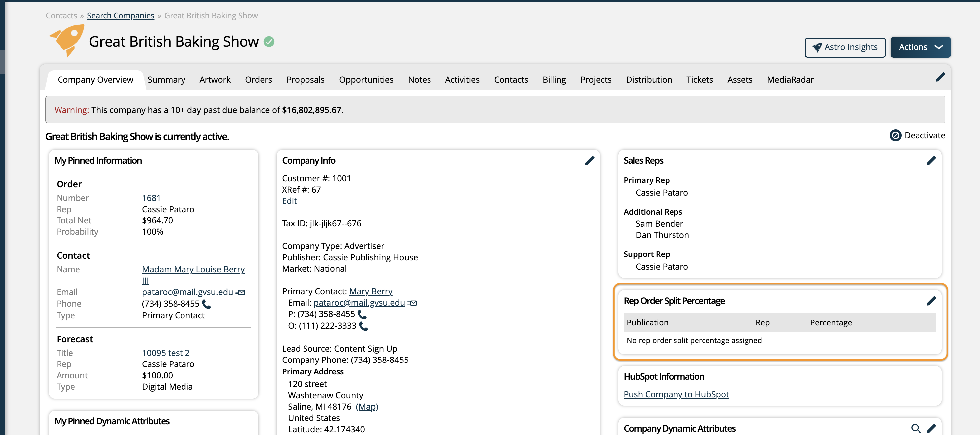Edit tab layout with pencil icon
The height and width of the screenshot is (435, 980).
(940, 77)
